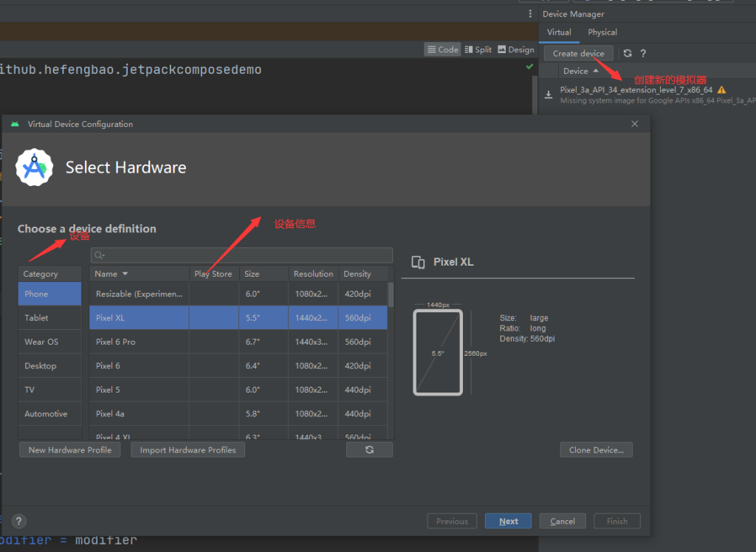Sort table by Size column
This screenshot has height=552, width=756.
click(x=264, y=274)
